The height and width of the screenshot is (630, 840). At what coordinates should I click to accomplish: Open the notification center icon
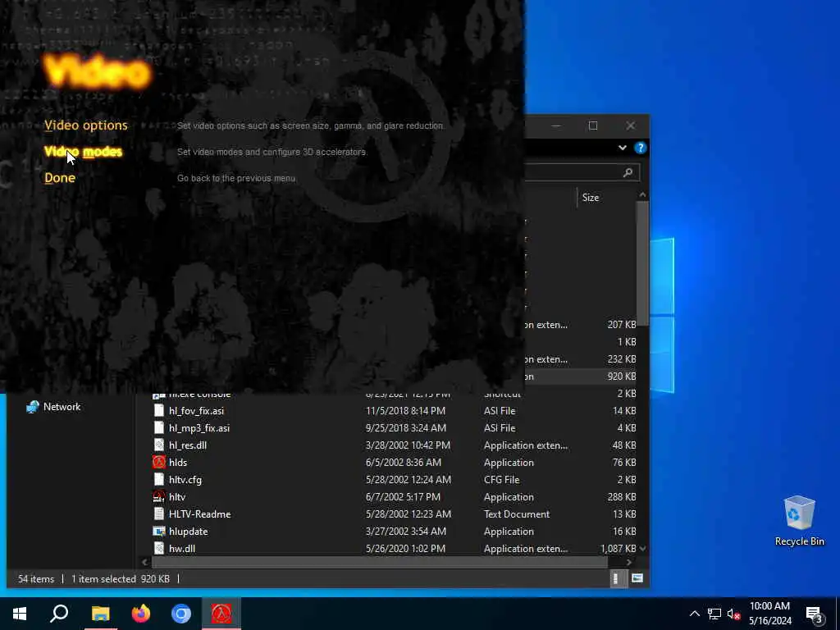pyautogui.click(x=815, y=614)
